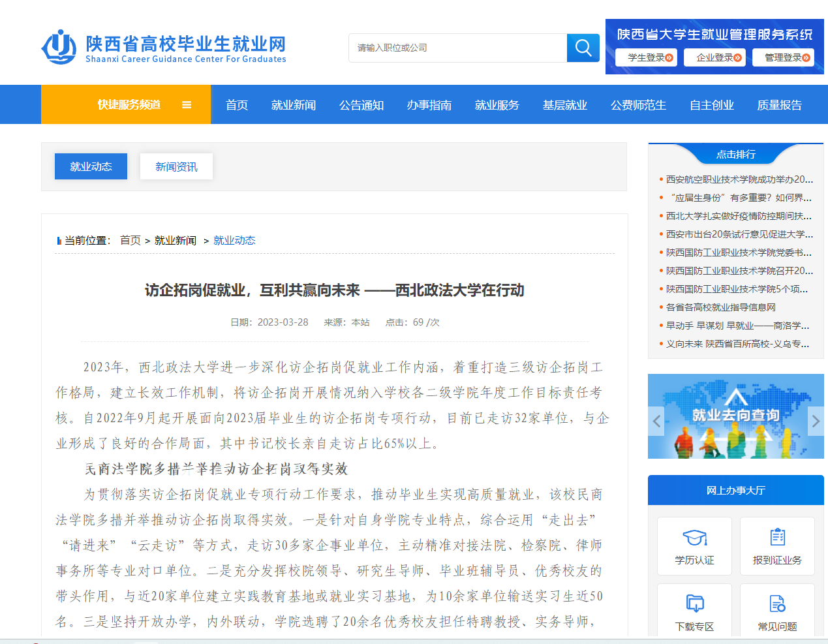Show the previous banner slide
The width and height of the screenshot is (828, 644).
click(657, 421)
